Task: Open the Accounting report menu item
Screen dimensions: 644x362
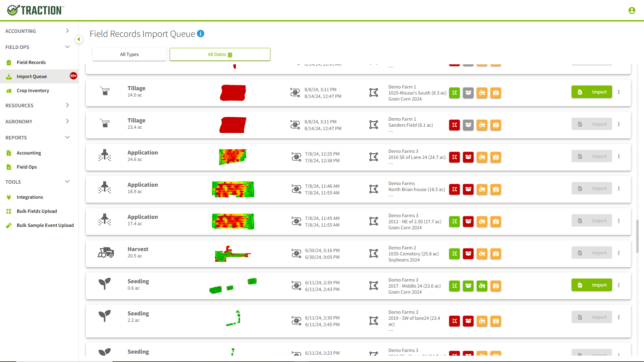Action: pos(29,153)
